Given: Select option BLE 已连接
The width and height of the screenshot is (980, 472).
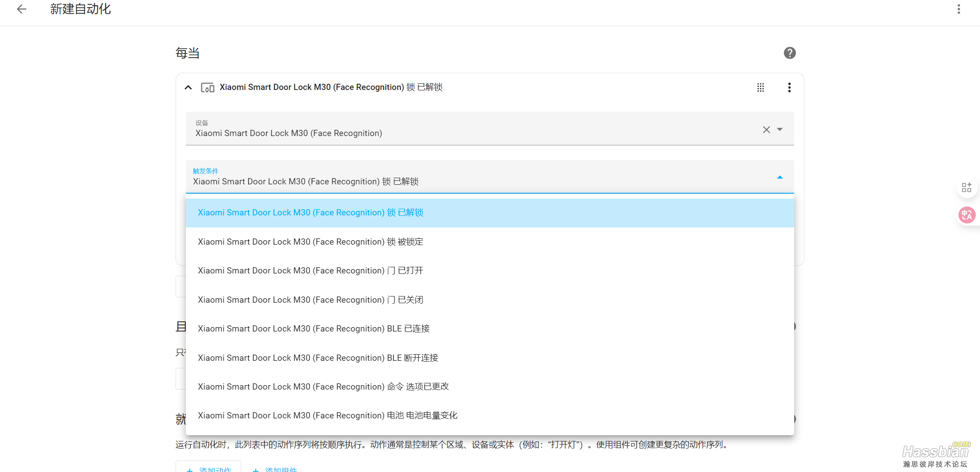Looking at the screenshot, I should coord(490,329).
